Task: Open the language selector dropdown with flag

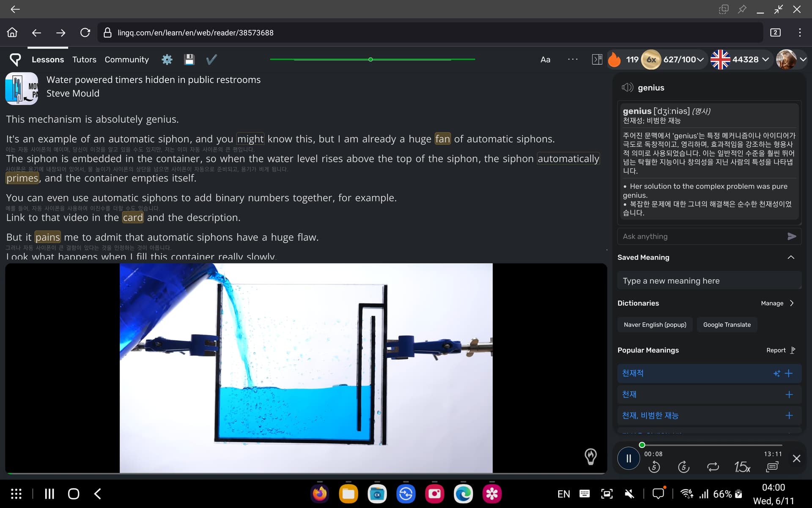Action: click(740, 60)
